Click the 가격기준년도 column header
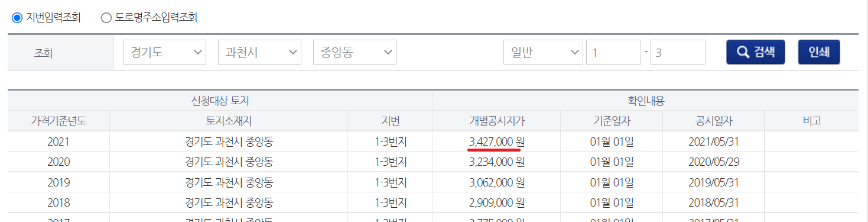The height and width of the screenshot is (222, 868). click(x=58, y=121)
